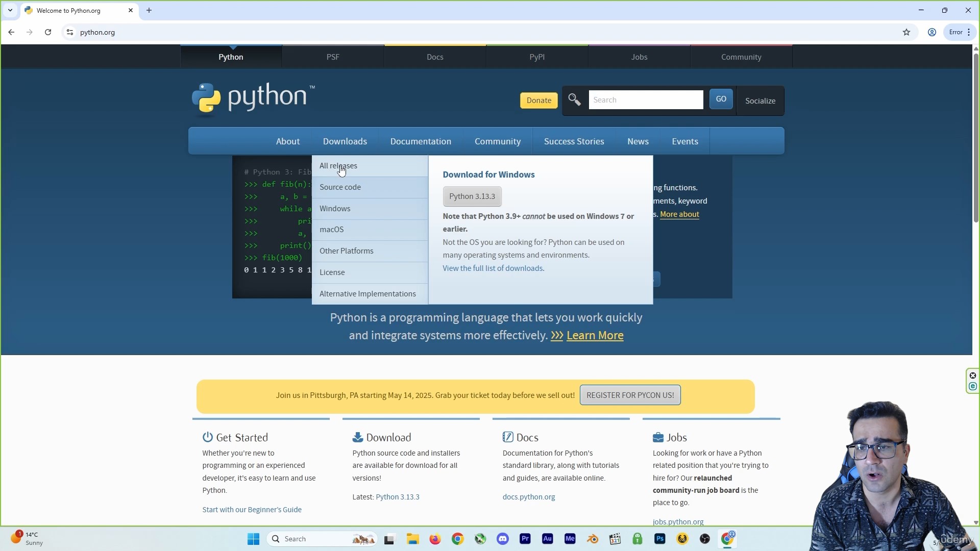
Task: Switch to the Community top tab
Action: tap(741, 57)
